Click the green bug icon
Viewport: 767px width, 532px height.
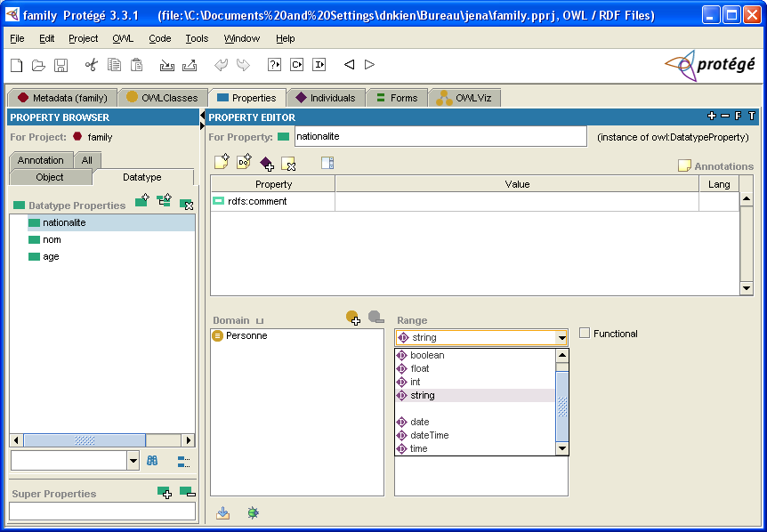pos(253,512)
